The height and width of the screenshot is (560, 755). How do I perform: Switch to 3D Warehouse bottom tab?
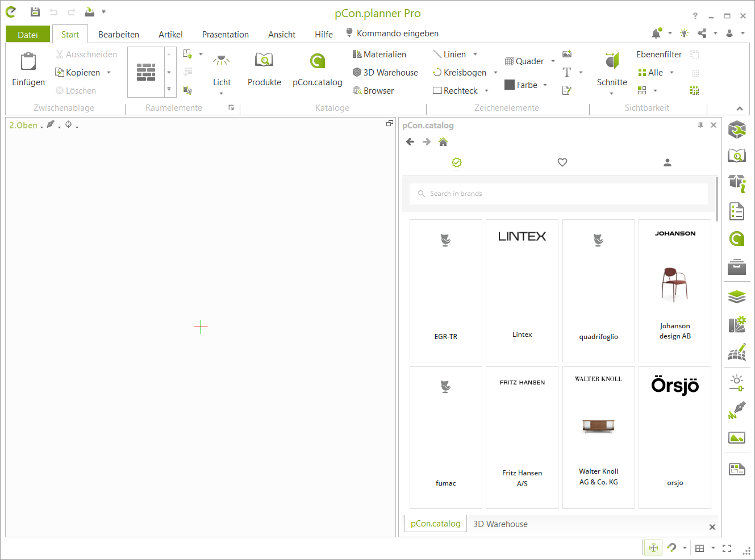[x=500, y=524]
